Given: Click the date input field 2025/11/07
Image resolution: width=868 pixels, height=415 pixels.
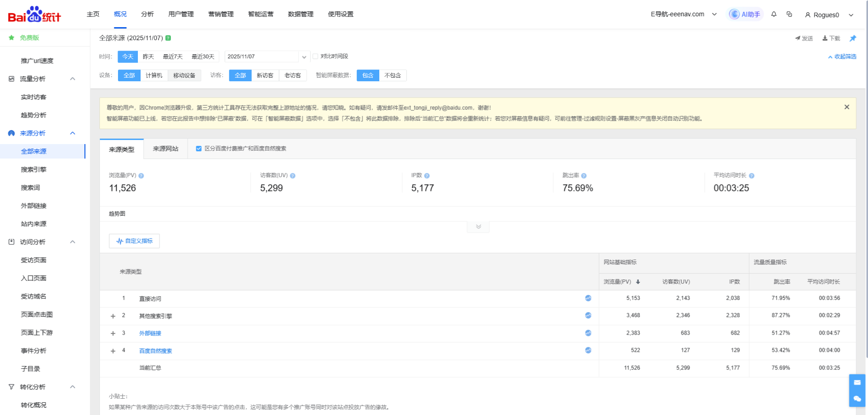Looking at the screenshot, I should click(261, 56).
